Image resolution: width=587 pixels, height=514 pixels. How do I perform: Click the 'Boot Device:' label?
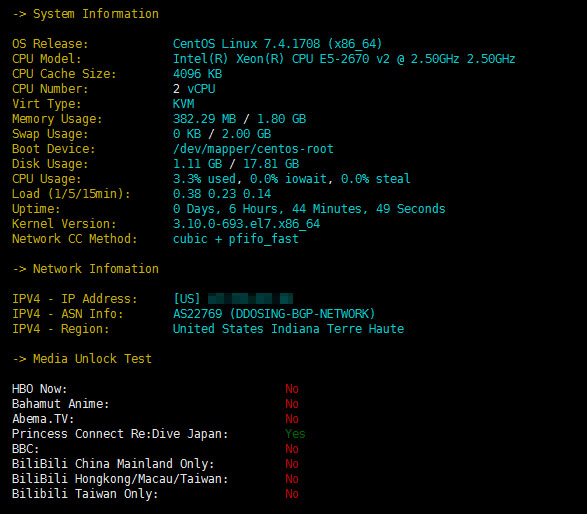54,149
